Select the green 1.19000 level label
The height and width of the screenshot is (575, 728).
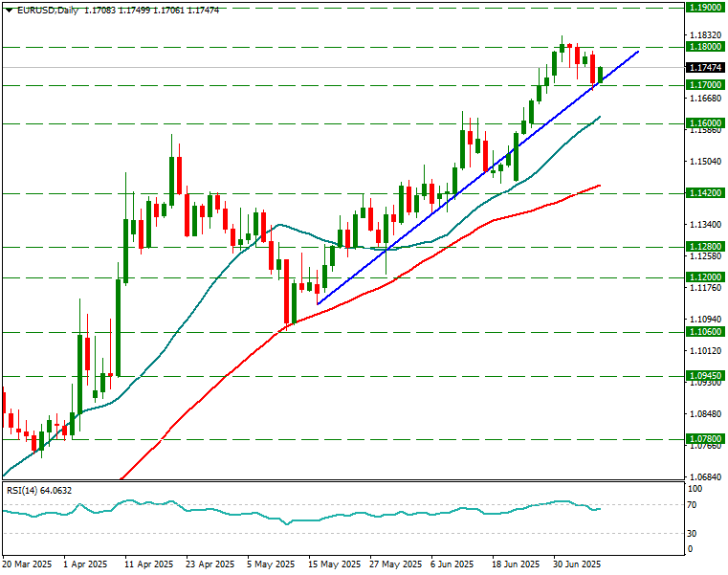(705, 8)
